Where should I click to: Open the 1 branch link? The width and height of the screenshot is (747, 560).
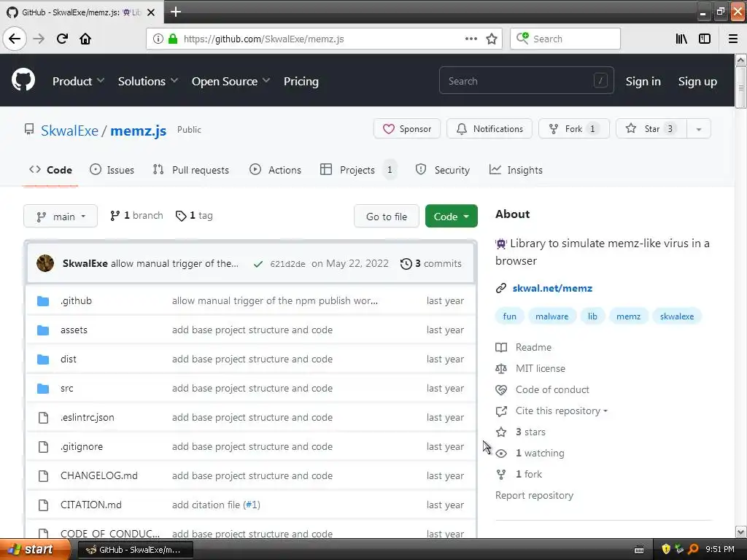coord(136,216)
